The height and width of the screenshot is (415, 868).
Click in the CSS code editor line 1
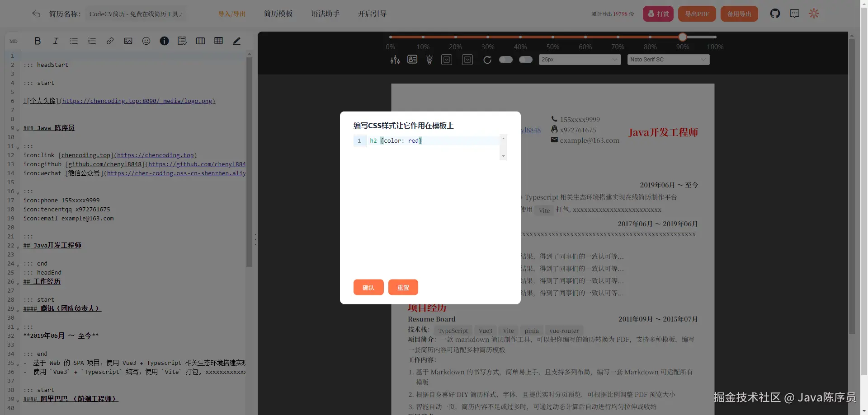434,141
